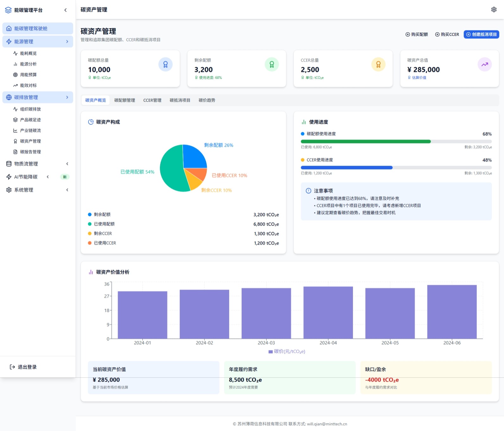Screen dimensions: 504x431
Task: Click the green 碳配额使用进度 progress bar
Action: [x=365, y=142]
